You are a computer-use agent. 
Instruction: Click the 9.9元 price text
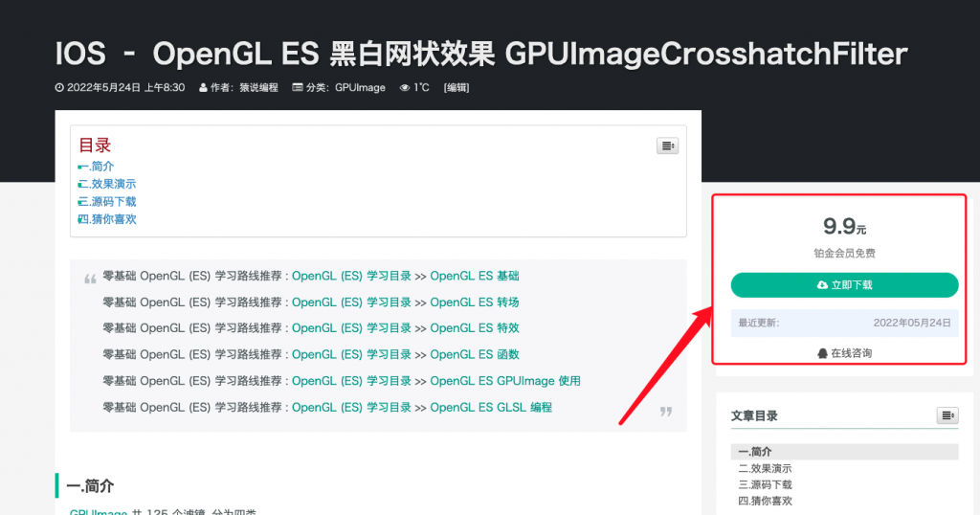point(844,226)
